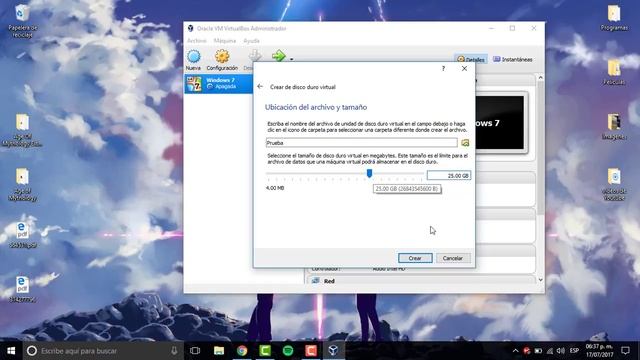Open the red Camtasia recorder taskbar icon

311,351
